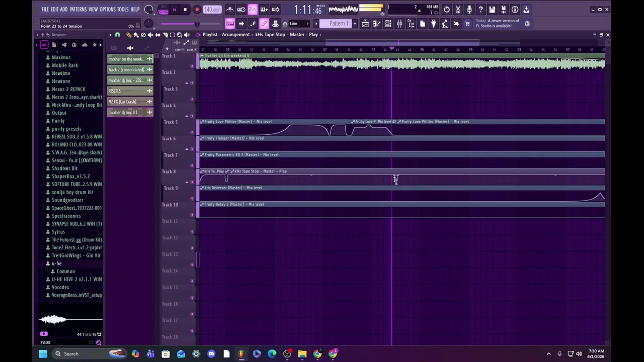Click the main volume knob

click(x=148, y=10)
